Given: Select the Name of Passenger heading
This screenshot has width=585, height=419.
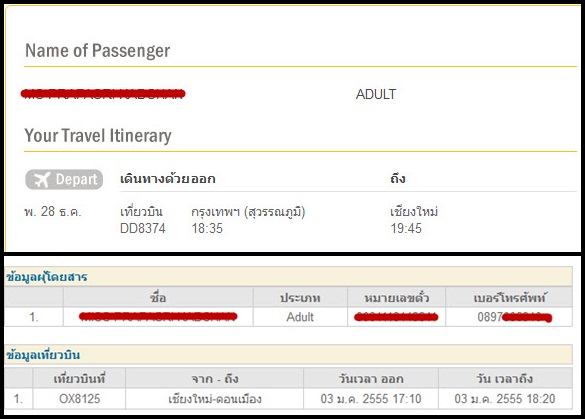Looking at the screenshot, I should tap(97, 51).
